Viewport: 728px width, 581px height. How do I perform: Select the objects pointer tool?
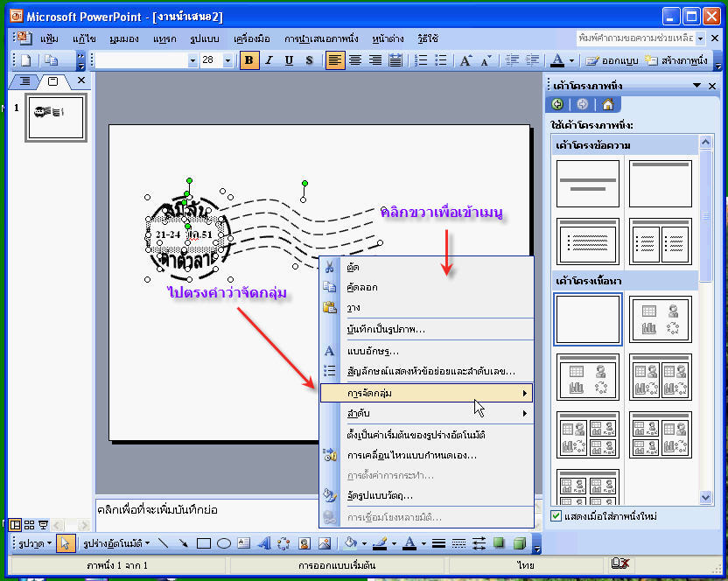66,542
